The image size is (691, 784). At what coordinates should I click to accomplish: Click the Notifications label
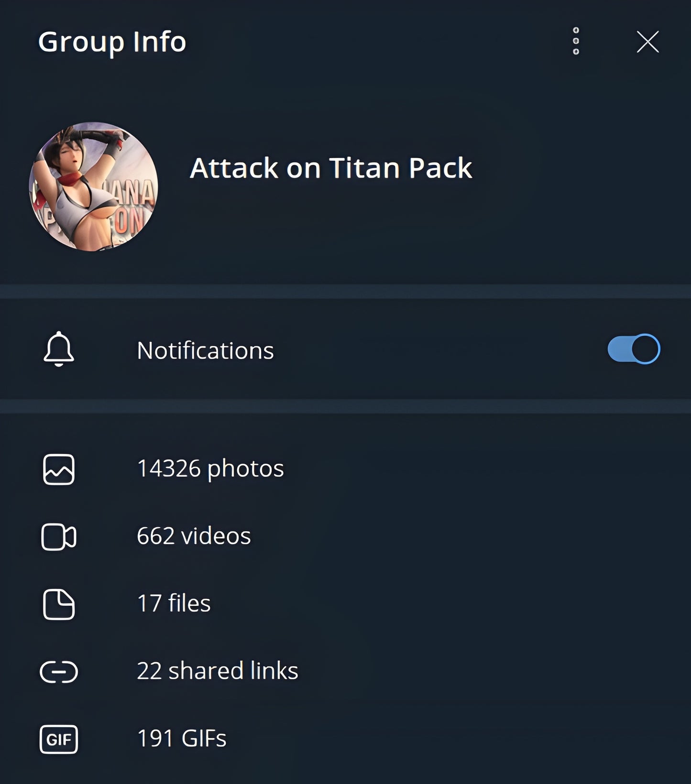click(205, 350)
